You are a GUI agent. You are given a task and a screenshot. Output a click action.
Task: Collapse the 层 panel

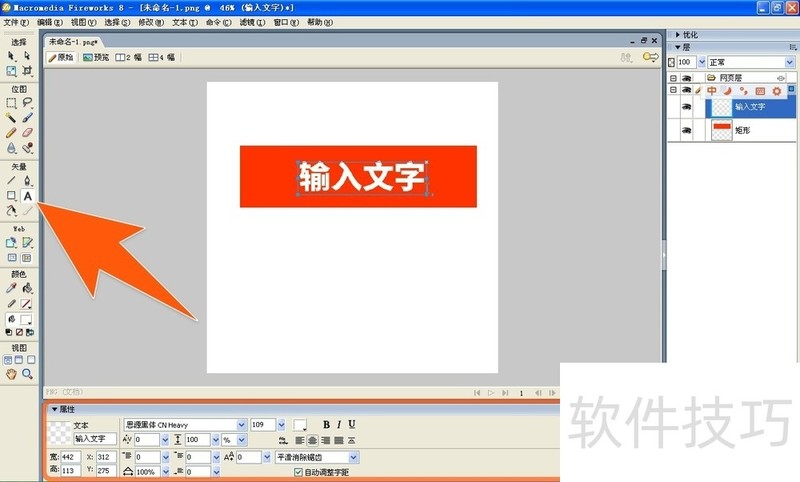tap(678, 47)
